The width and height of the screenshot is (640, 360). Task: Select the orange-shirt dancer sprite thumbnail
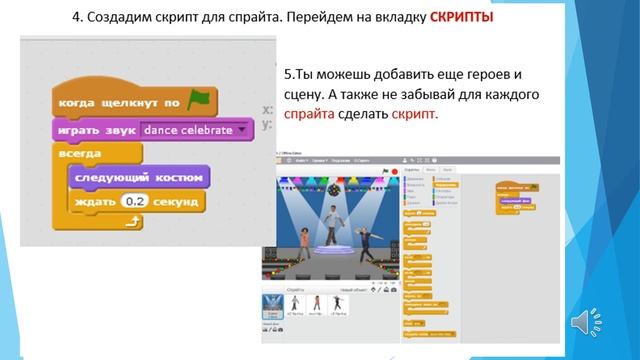pos(316,305)
